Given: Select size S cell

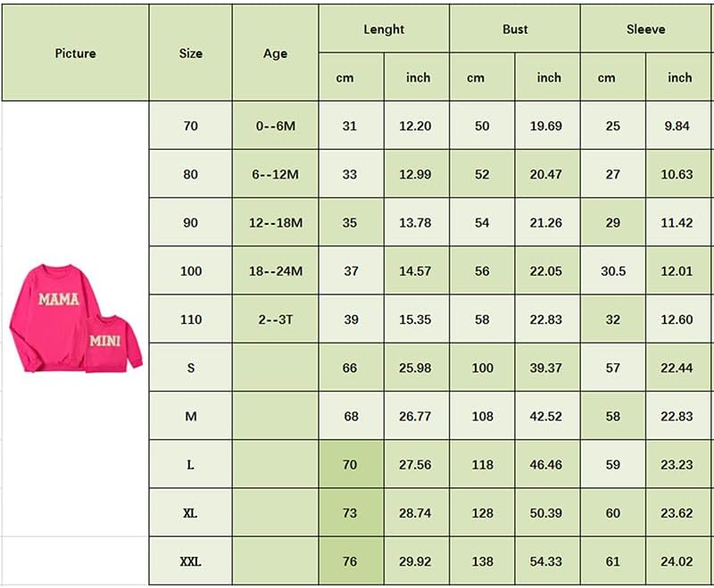Looking at the screenshot, I should pyautogui.click(x=191, y=368).
